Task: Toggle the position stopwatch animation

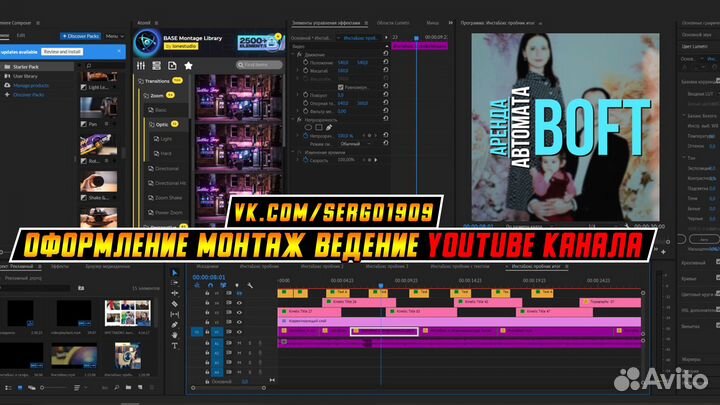Action: [x=304, y=62]
